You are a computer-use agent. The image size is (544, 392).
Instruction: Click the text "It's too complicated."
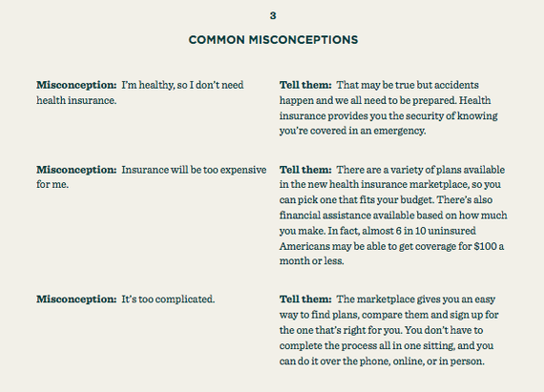point(168,299)
